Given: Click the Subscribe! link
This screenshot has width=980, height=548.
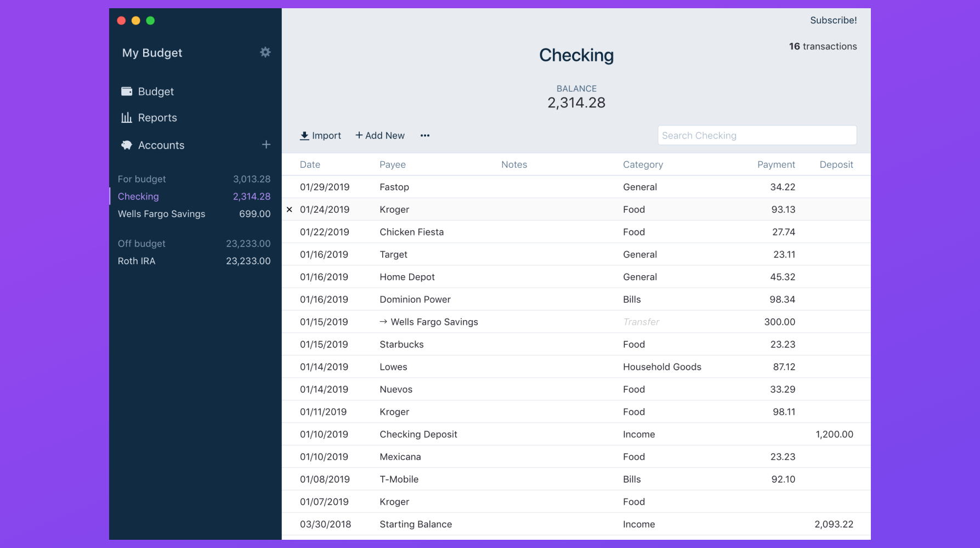Looking at the screenshot, I should tap(834, 20).
